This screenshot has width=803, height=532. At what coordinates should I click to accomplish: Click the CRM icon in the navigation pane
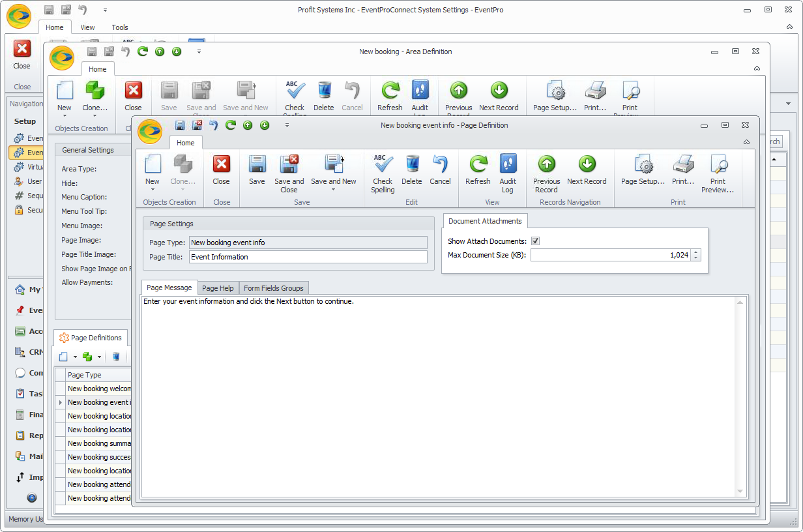[19, 352]
